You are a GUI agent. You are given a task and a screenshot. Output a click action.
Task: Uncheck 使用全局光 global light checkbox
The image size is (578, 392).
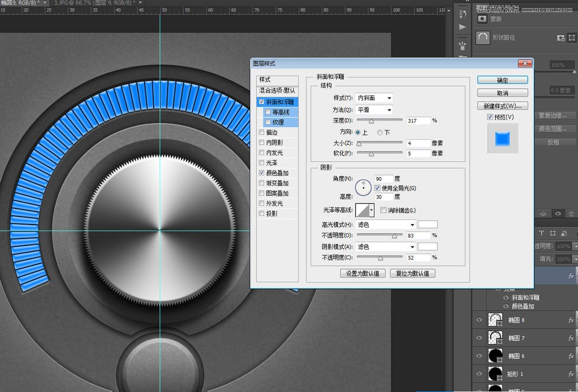377,188
